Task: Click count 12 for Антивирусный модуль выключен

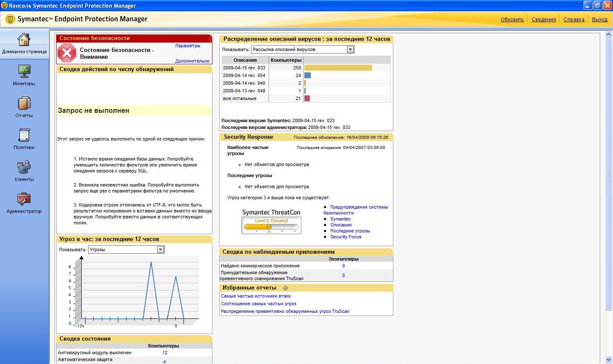Action: click(x=165, y=353)
